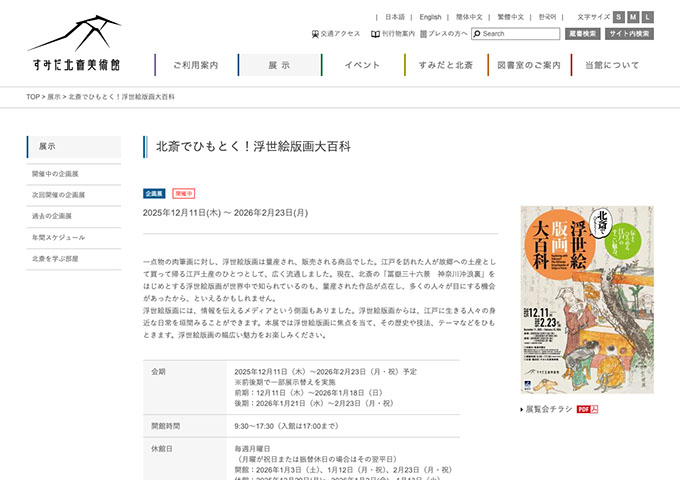This screenshot has width=680, height=480.
Task: Select the 展示 sidebar heading
Action: (x=74, y=147)
